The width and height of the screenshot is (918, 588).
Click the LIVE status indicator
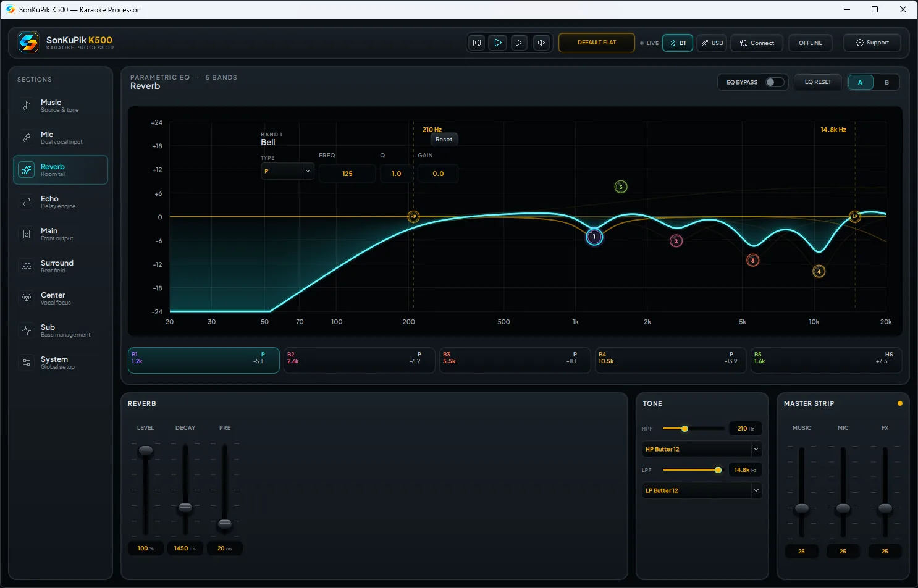(x=649, y=43)
